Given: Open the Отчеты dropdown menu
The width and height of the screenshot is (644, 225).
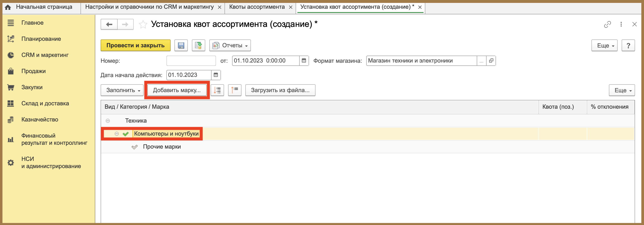Looking at the screenshot, I should [x=230, y=45].
